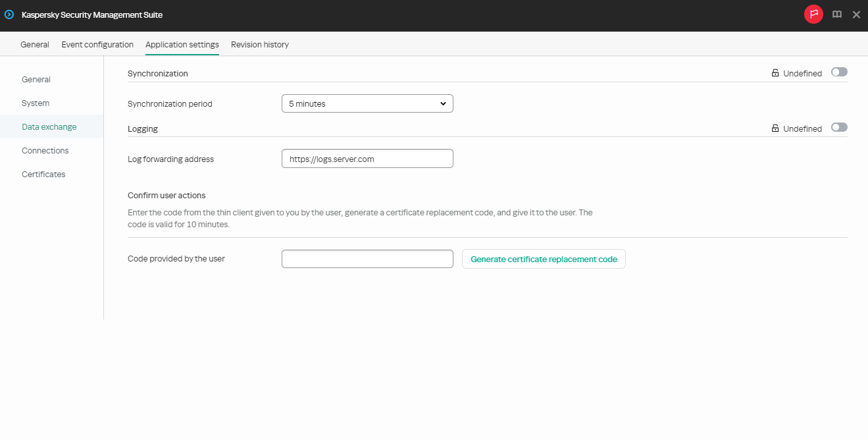The height and width of the screenshot is (440, 868).
Task: Enable the Synchronization toggle
Action: tap(839, 72)
